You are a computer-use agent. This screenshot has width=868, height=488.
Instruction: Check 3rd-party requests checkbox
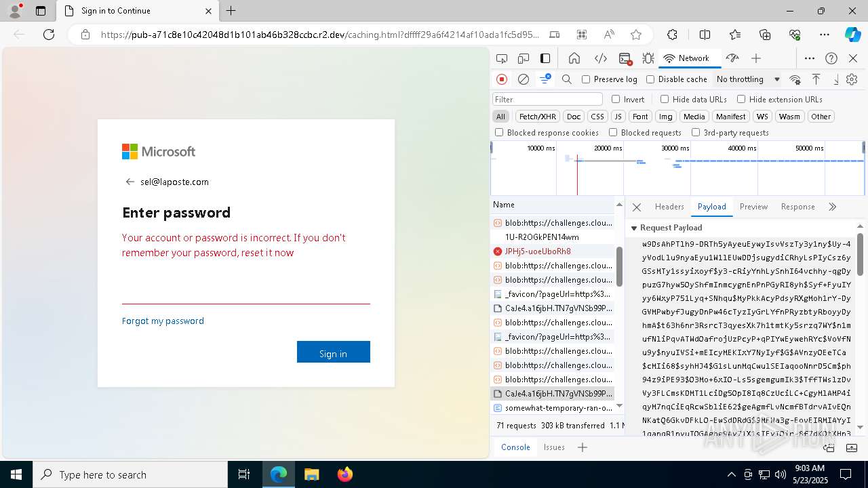696,133
